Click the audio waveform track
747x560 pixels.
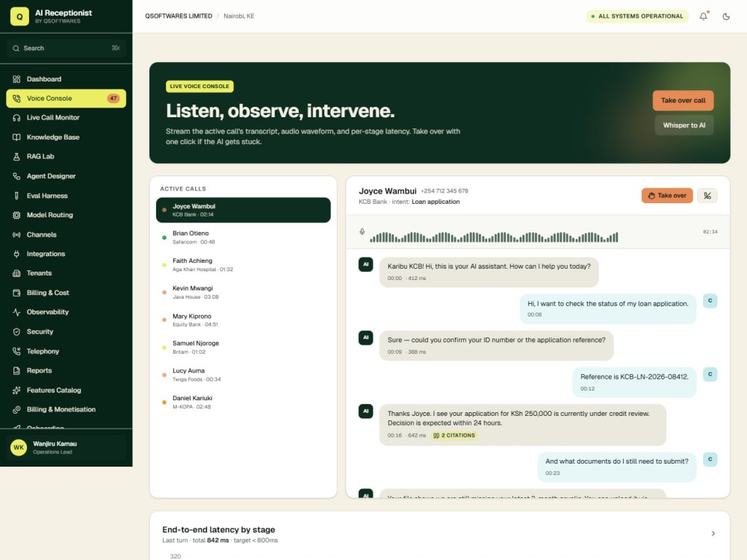click(x=494, y=237)
